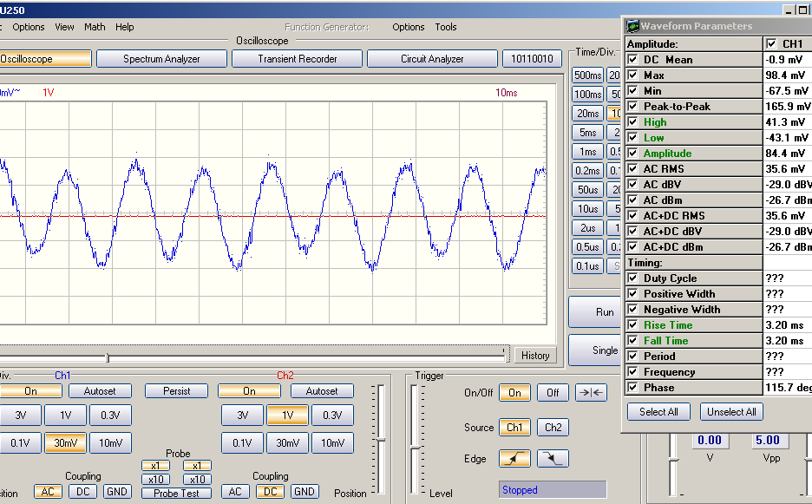
Task: Click the Unselect All button
Action: [731, 411]
